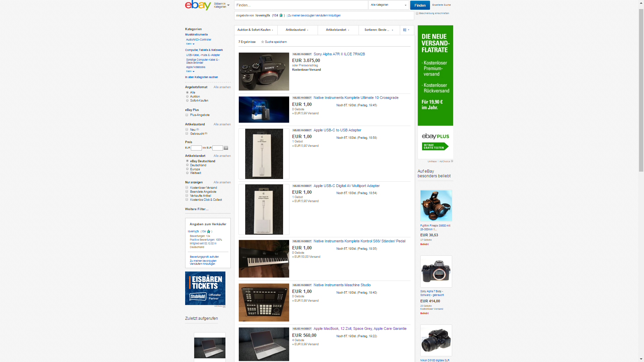644x362 pixels.
Task: Check the Kostenloser Versand filter checkbox
Action: (x=187, y=187)
